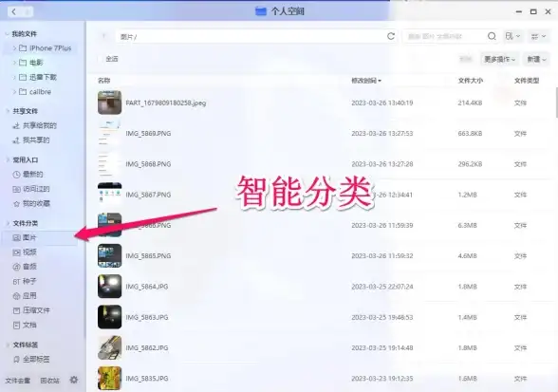Expand the iPhone 7Plus folder chevron

(14, 48)
